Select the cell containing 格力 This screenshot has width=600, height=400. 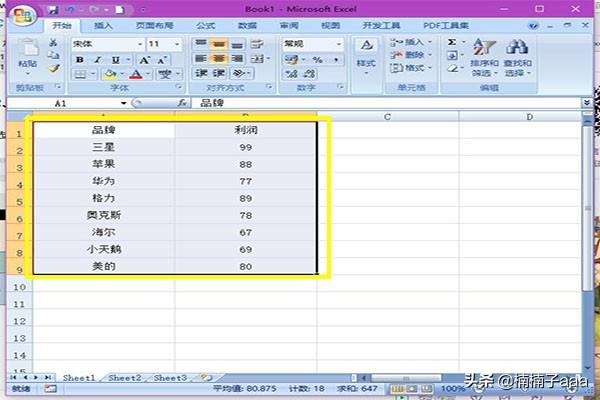click(x=104, y=198)
